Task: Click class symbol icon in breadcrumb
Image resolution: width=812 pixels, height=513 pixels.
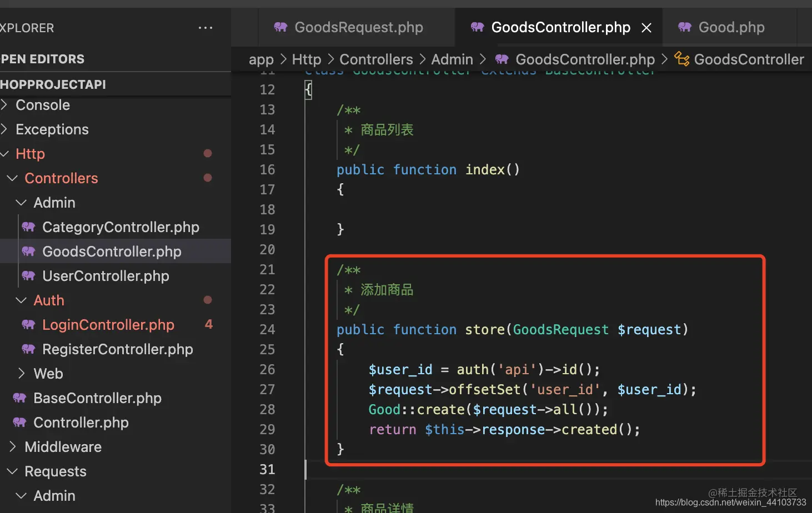Action: coord(681,59)
